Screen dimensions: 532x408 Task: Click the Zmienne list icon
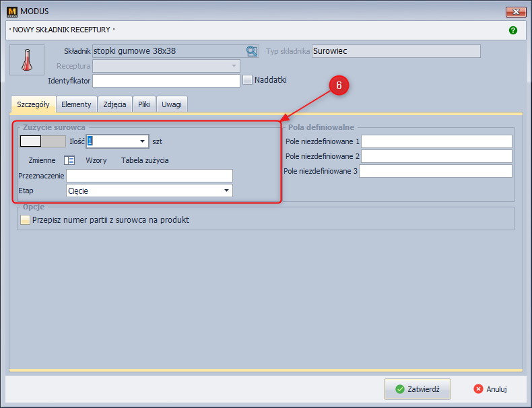69,160
